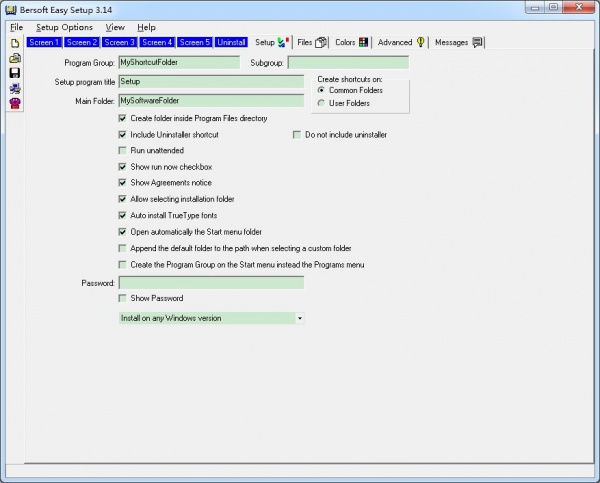
Task: Click the Uninstall tab button
Action: pos(231,43)
